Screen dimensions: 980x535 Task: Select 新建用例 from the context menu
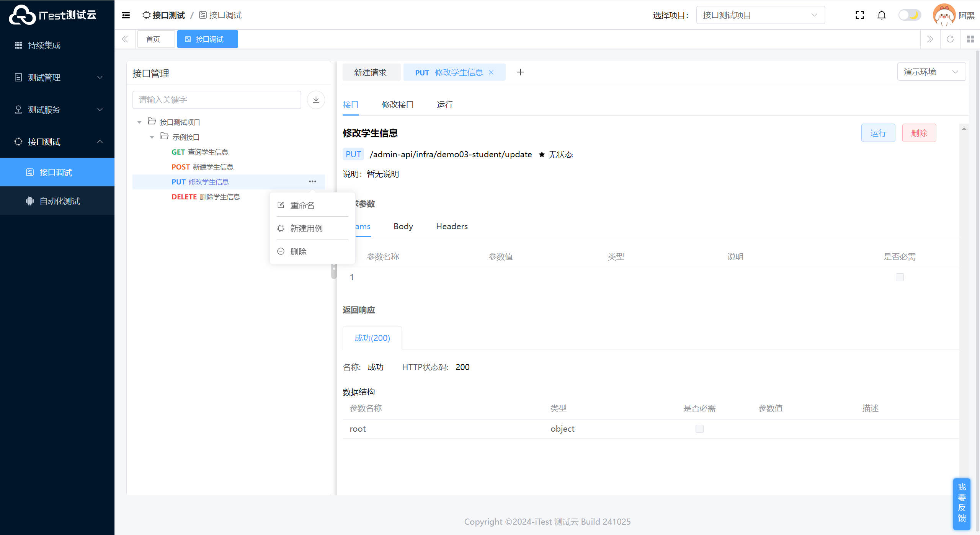coord(306,228)
